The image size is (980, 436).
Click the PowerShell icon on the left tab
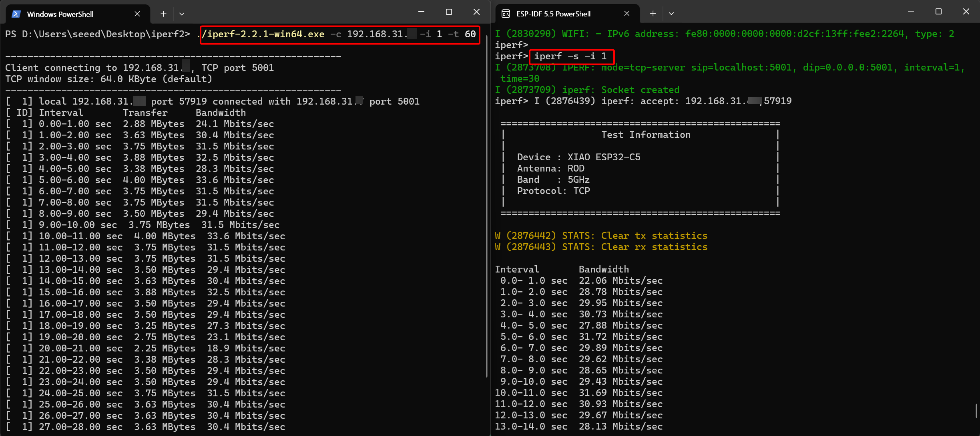tap(16, 14)
